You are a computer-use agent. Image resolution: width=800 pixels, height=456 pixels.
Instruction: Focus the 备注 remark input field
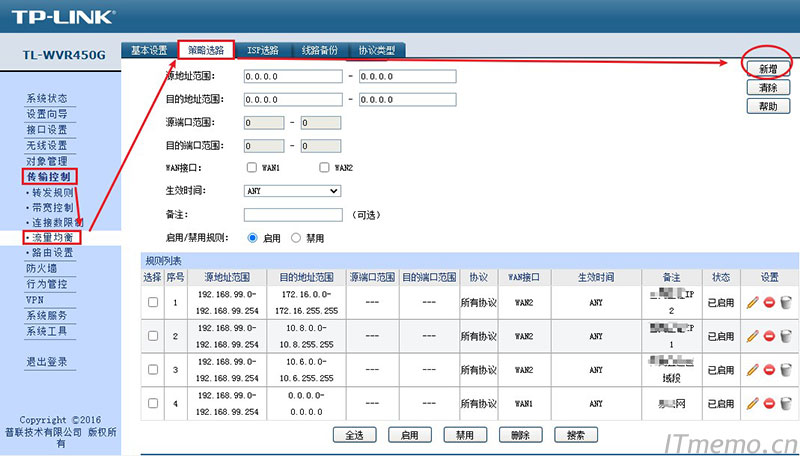293,215
